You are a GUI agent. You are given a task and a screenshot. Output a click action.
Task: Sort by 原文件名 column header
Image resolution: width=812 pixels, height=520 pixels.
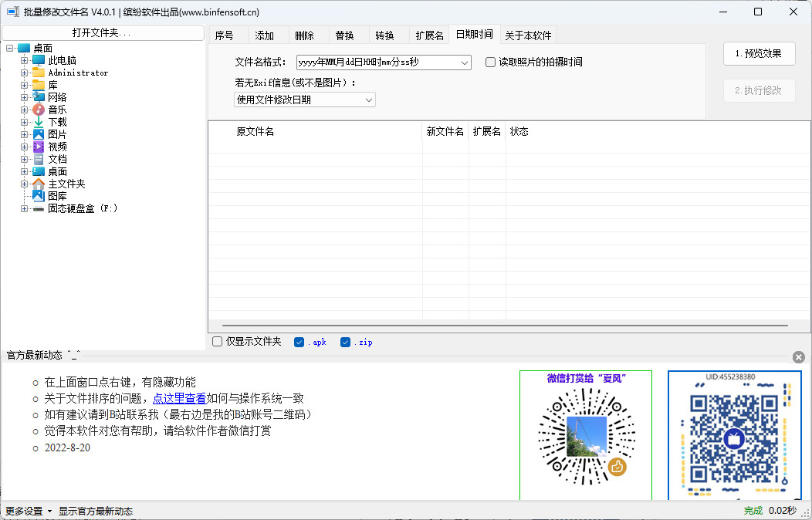tap(316, 131)
